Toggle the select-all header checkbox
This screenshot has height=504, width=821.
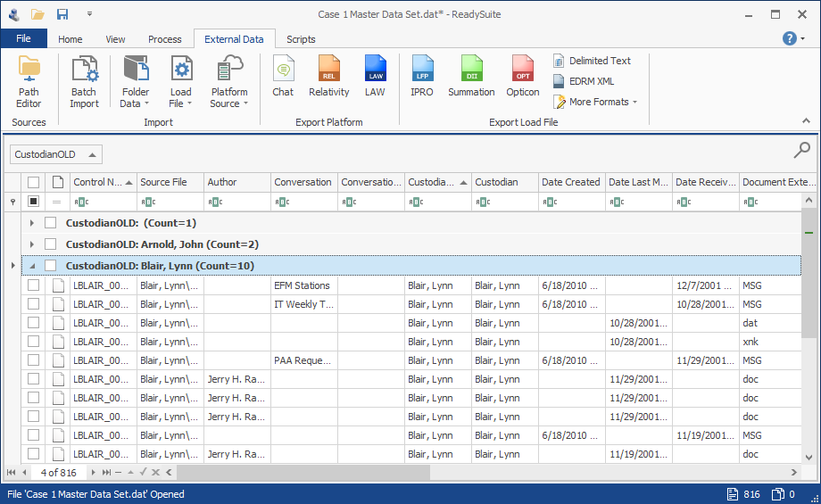pyautogui.click(x=34, y=182)
